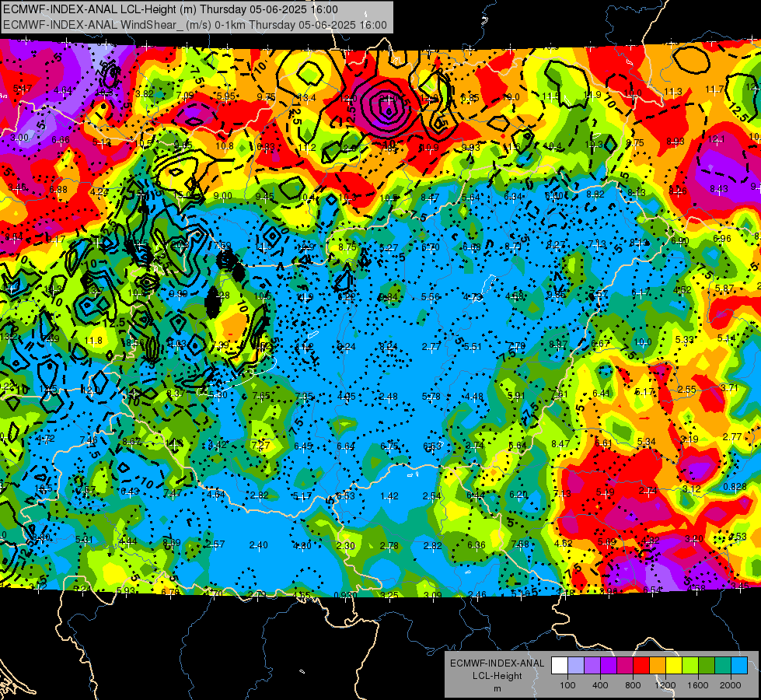761x700 pixels.
Task: Click the sky-blue legend swatch above 2000
Action: tap(739, 666)
